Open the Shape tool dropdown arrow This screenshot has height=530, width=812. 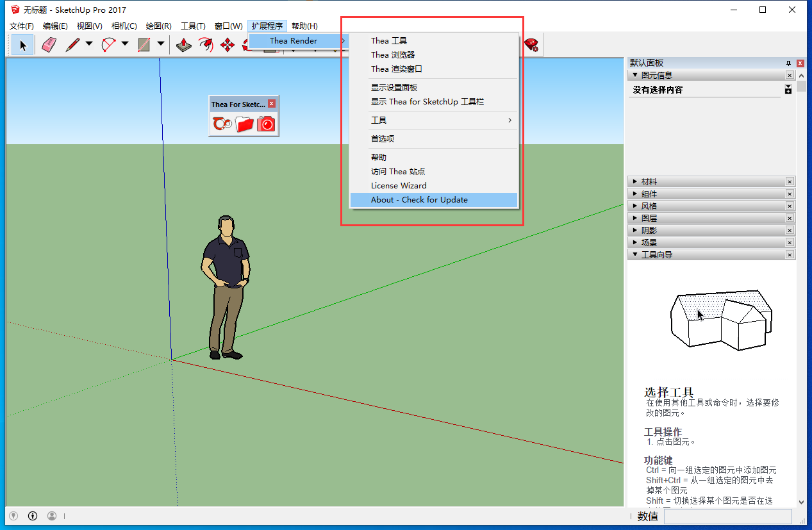tap(161, 45)
